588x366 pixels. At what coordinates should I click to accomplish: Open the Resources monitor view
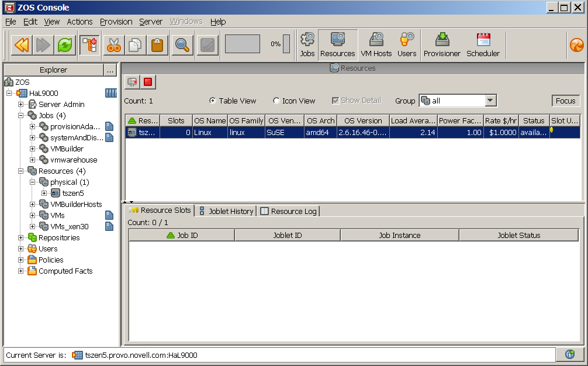(x=337, y=45)
